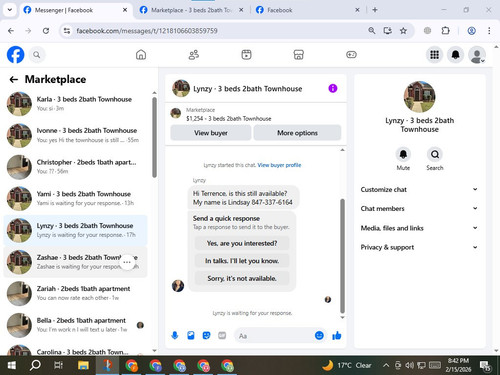The height and width of the screenshot is (375, 500).
Task: Open the Gaming controller icon
Action: 351,55
